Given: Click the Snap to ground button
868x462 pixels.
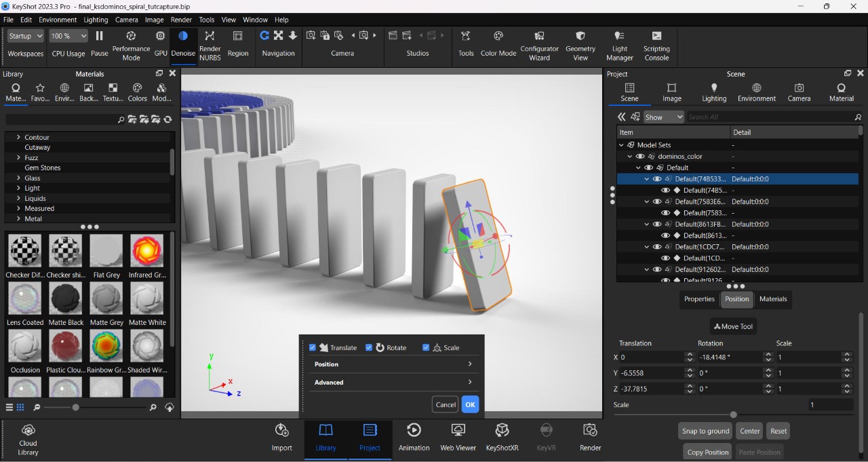Looking at the screenshot, I should (705, 431).
